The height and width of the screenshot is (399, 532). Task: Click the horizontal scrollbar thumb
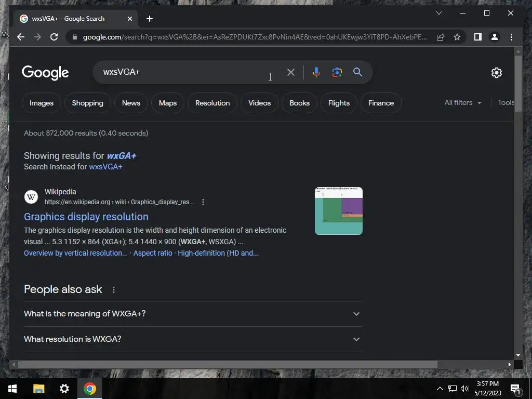coord(228,364)
